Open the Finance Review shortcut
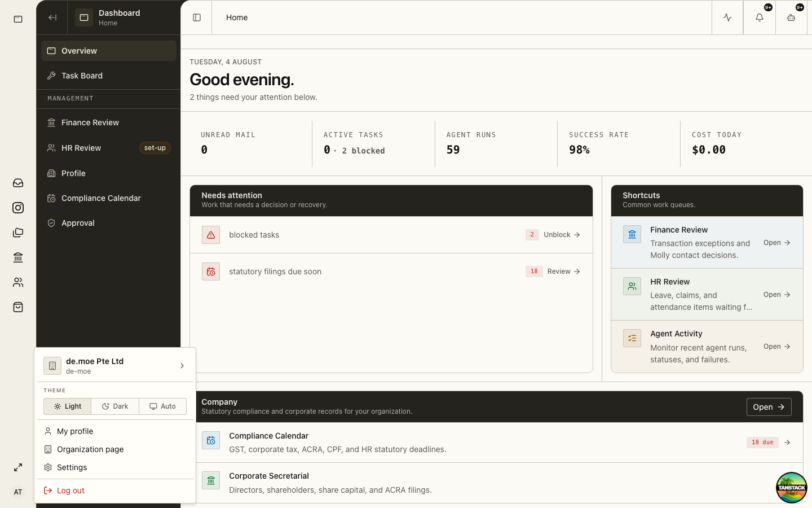 [707, 243]
